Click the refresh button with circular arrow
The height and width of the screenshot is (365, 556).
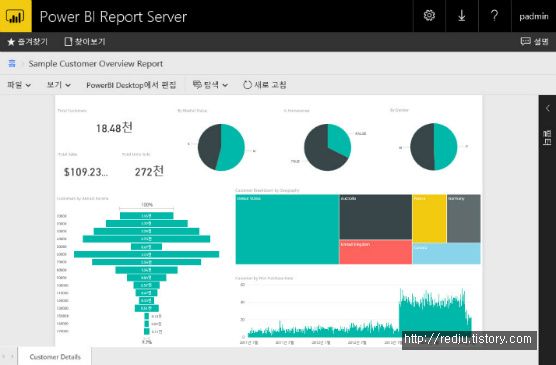(x=265, y=85)
